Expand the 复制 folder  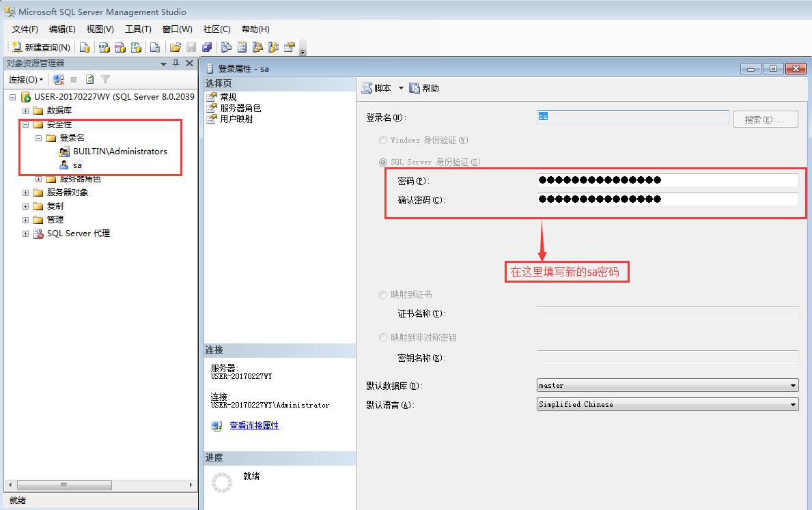[x=25, y=206]
